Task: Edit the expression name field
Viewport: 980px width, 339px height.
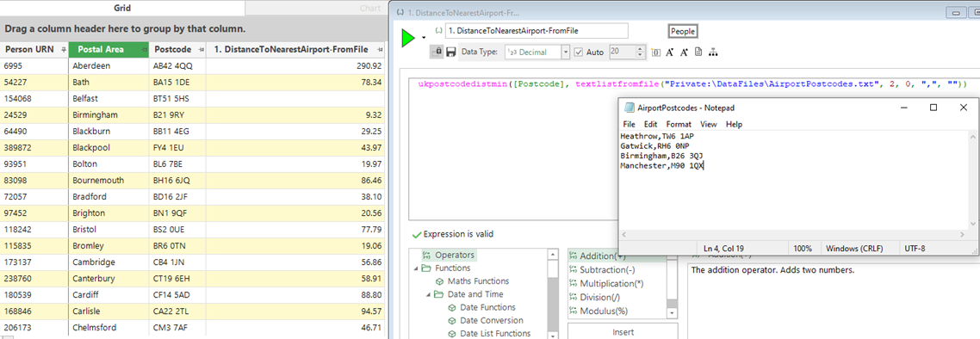Action: [537, 31]
